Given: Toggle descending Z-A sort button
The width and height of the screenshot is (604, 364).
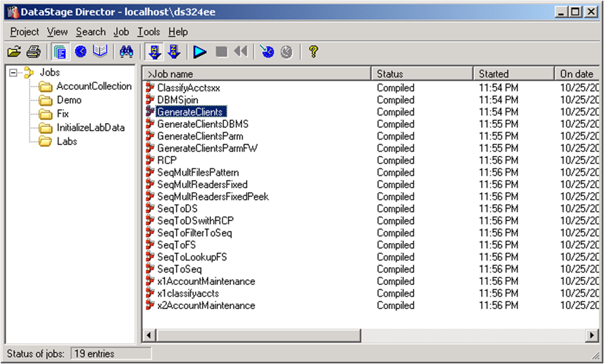Looking at the screenshot, I should [174, 52].
